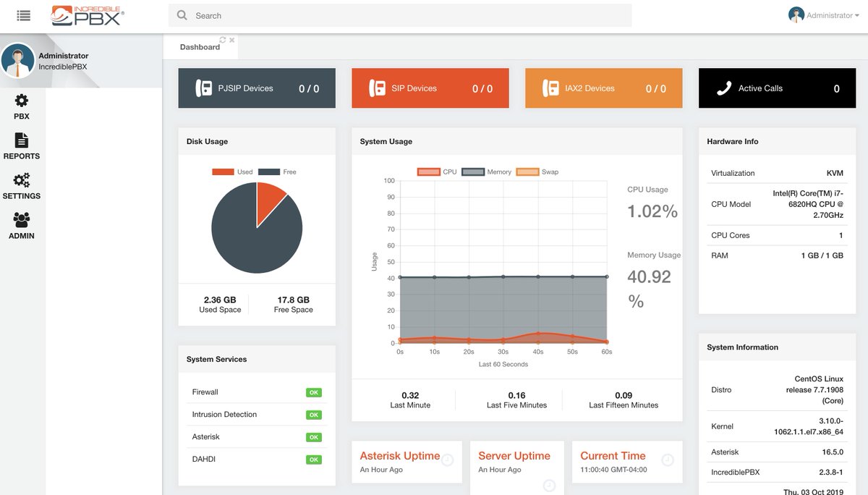Click the top-right administrator avatar
This screenshot has width=868, height=495.
click(796, 15)
